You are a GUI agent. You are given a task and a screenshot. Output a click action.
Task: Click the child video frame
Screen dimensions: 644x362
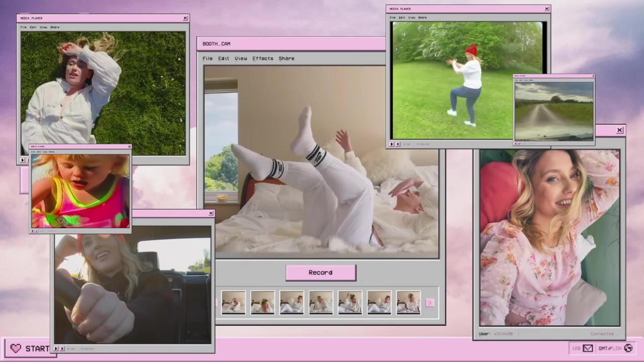pos(80,191)
